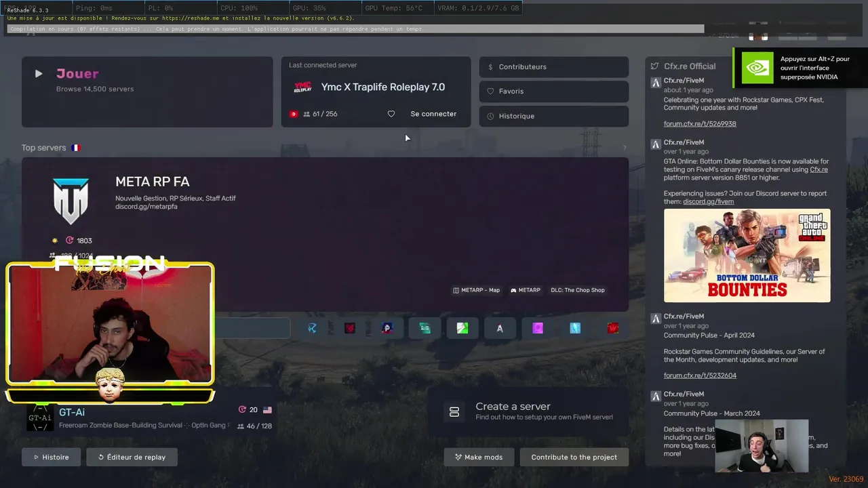The width and height of the screenshot is (868, 488).
Task: Click the French flag beside Top servers
Action: 76,148
